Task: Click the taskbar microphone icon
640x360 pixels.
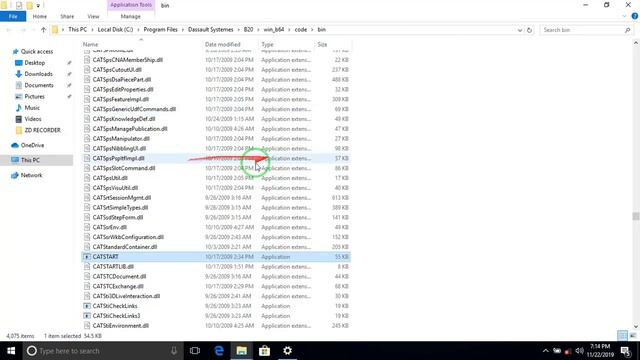Action: pos(174,351)
